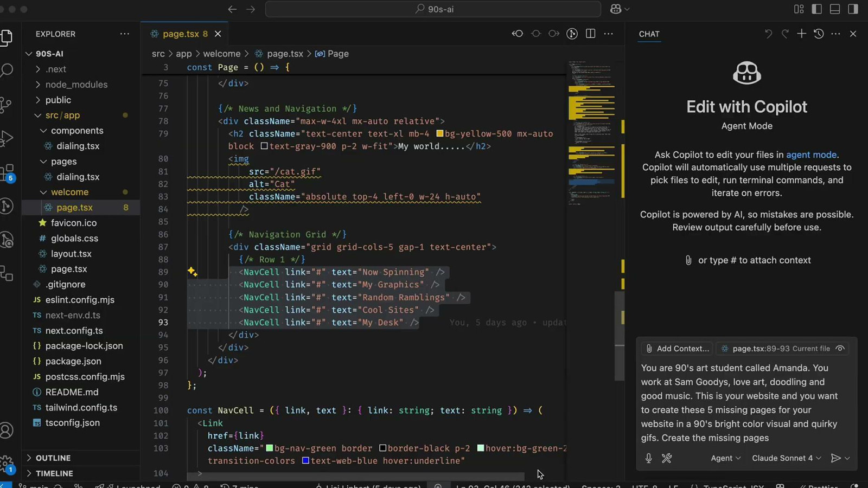
Task: Start a new chat with plus icon
Action: pyautogui.click(x=801, y=34)
